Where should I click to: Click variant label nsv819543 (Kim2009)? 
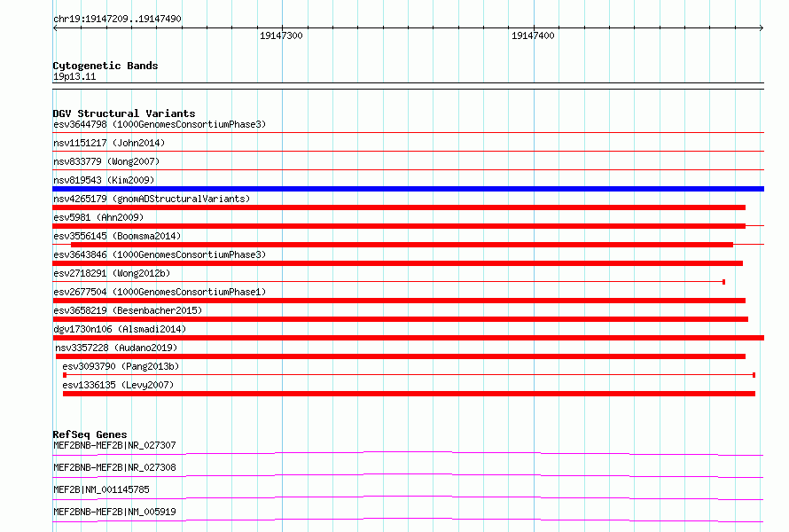(104, 180)
